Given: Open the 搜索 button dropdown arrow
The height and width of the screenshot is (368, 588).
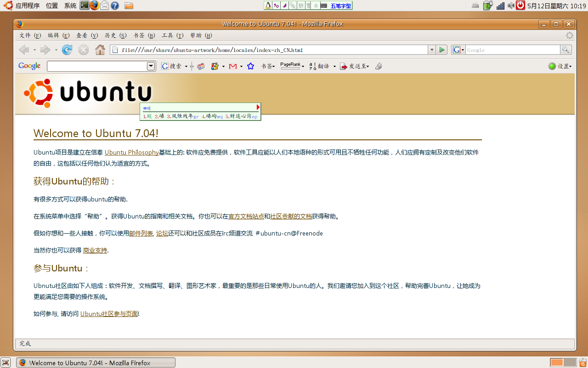Looking at the screenshot, I should pyautogui.click(x=186, y=66).
